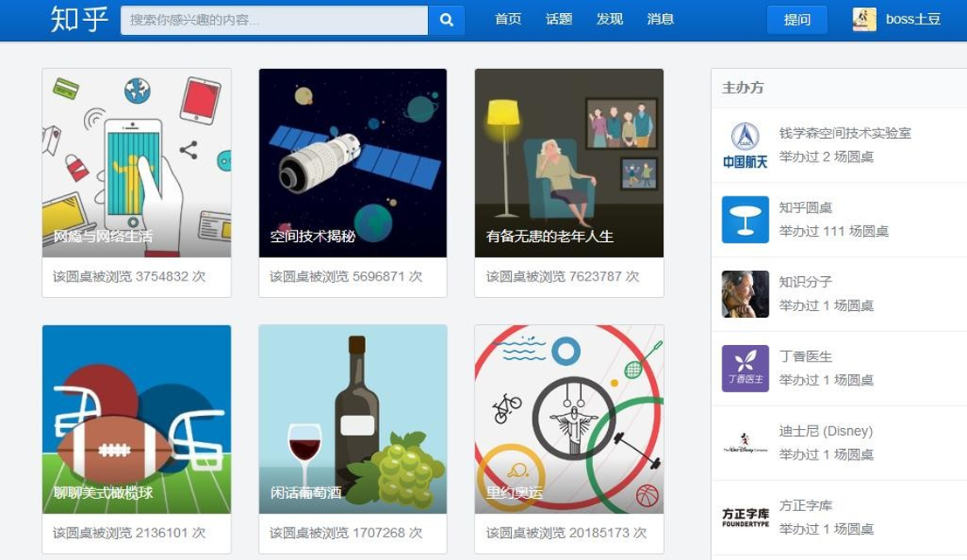Go to 首页 in navigation

[x=508, y=19]
